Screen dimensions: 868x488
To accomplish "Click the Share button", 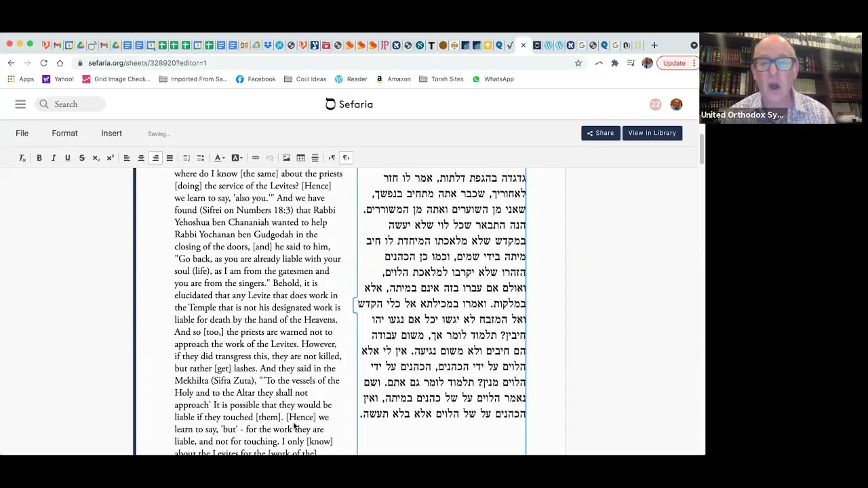I will (600, 133).
